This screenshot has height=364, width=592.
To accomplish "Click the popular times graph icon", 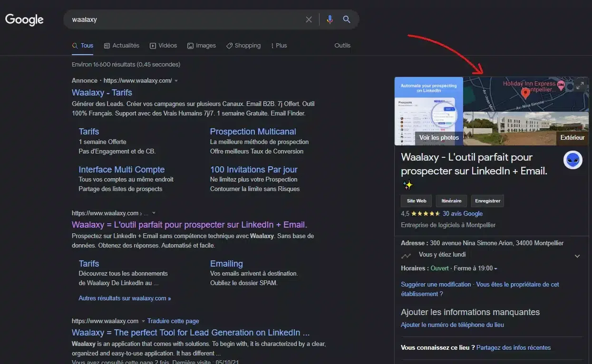I will tap(406, 256).
